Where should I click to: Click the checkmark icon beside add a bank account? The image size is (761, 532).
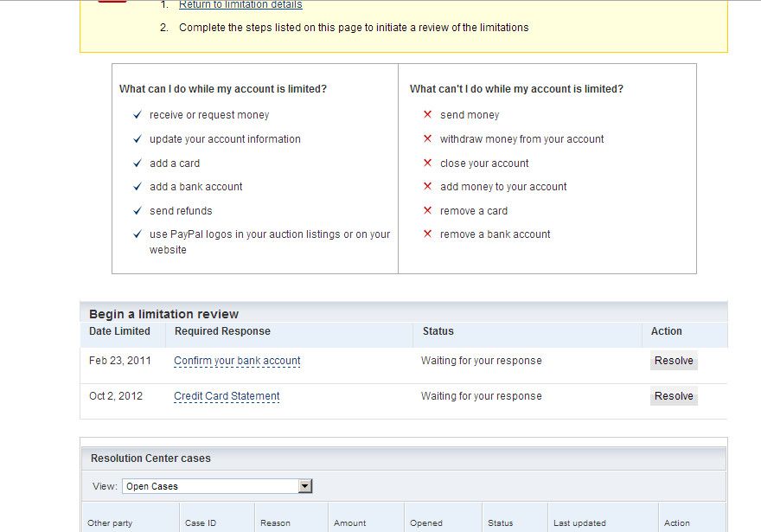coord(137,187)
